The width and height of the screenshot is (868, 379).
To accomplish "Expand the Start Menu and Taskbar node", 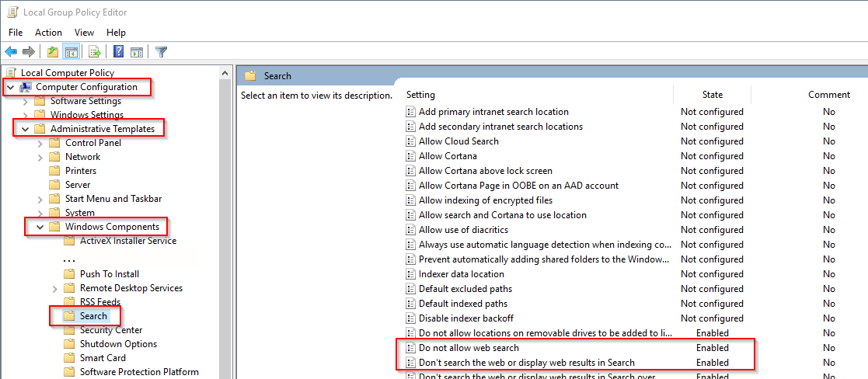I will point(40,199).
